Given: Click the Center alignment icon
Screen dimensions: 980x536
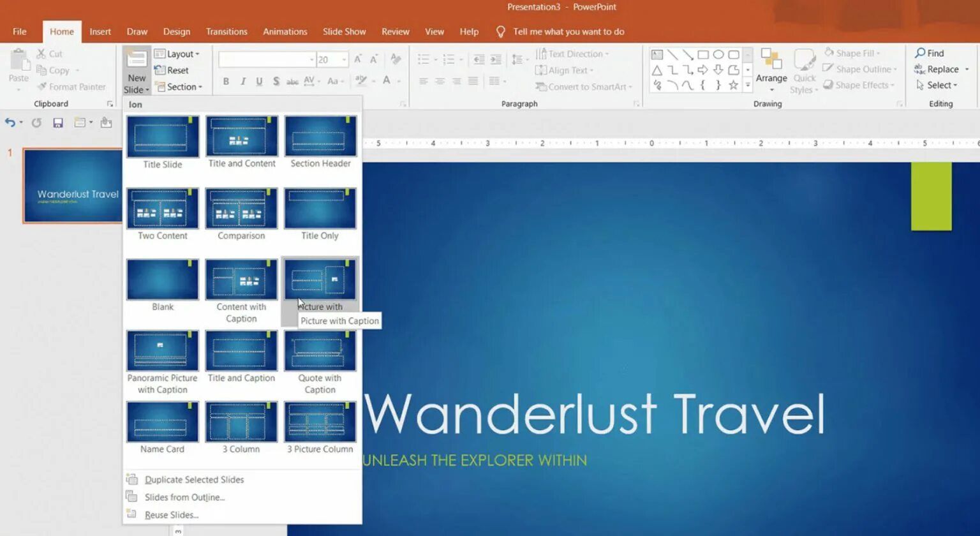Looking at the screenshot, I should coord(440,81).
